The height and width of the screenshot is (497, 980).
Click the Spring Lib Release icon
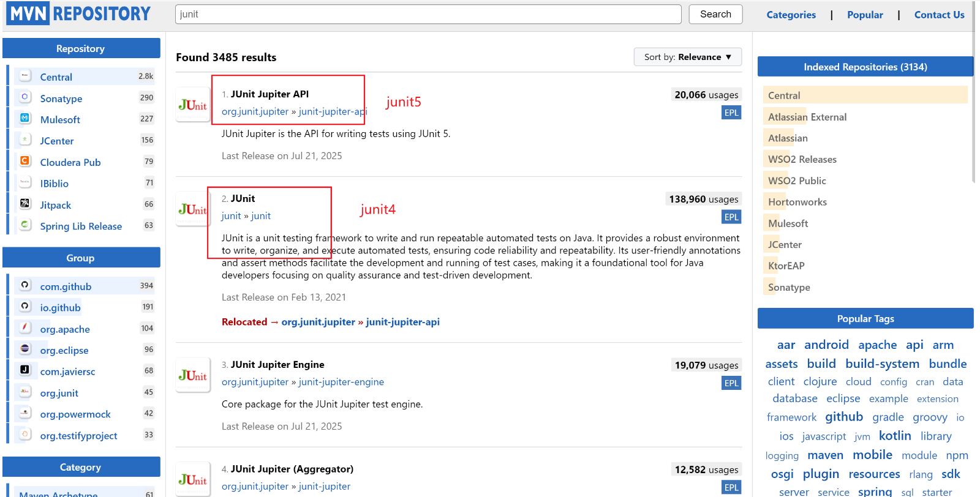[x=25, y=225]
